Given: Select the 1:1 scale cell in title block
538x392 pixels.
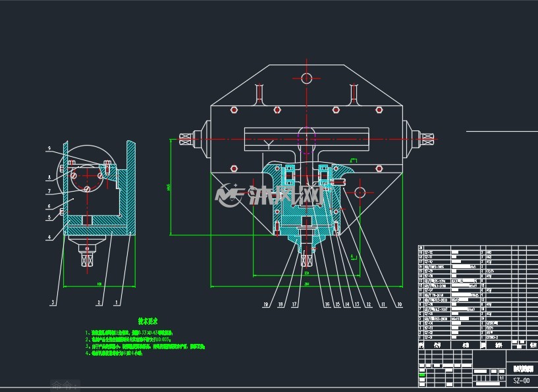Looking at the screenshot, I should point(502,378).
